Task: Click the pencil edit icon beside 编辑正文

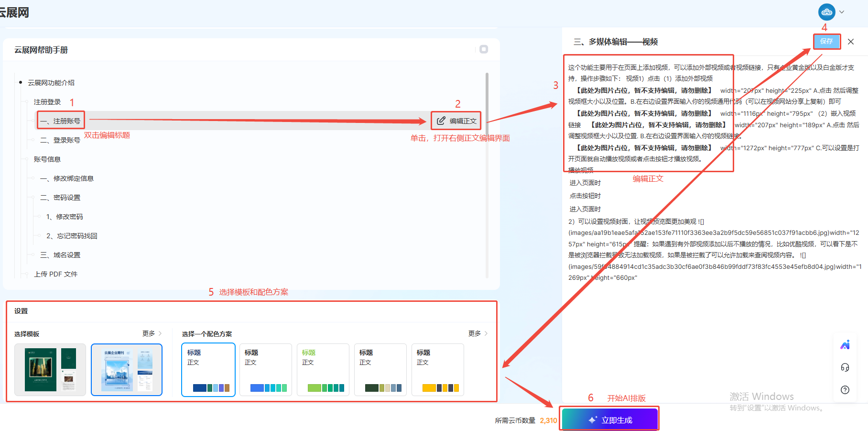Action: [441, 121]
